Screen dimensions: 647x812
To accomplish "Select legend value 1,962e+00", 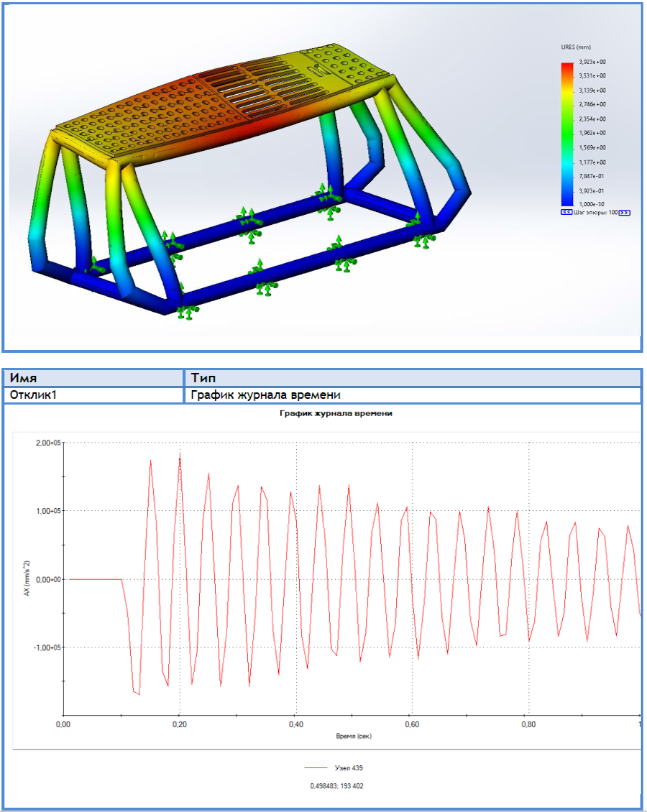I will click(x=592, y=132).
